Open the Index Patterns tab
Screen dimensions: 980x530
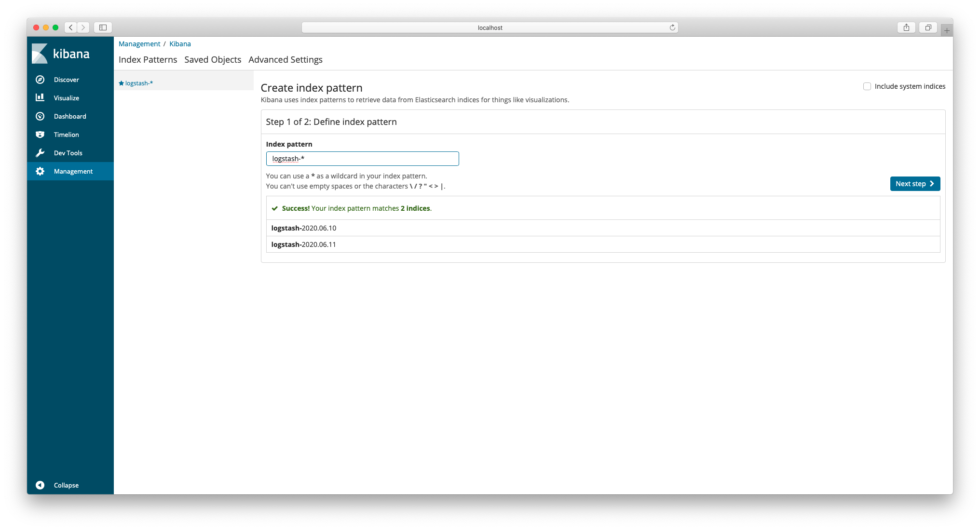click(x=148, y=60)
